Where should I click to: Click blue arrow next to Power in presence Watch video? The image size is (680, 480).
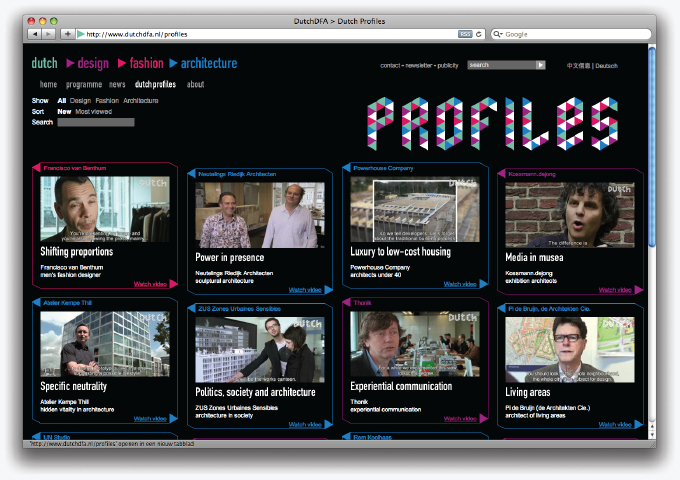coord(328,290)
